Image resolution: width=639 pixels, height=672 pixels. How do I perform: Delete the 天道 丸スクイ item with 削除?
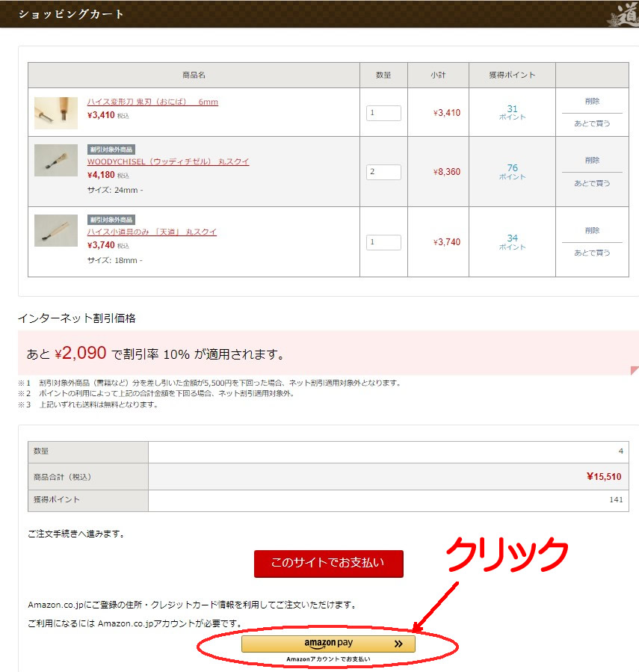[592, 230]
